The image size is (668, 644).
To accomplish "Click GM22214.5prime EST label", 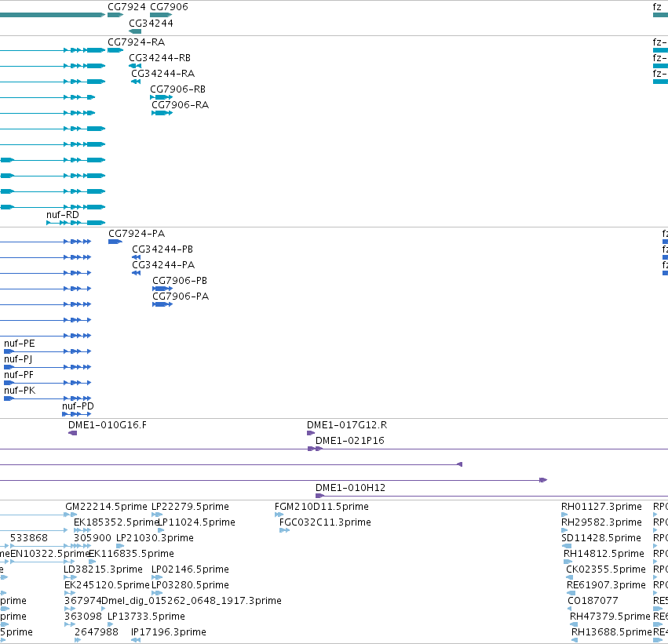I will coord(106,507).
